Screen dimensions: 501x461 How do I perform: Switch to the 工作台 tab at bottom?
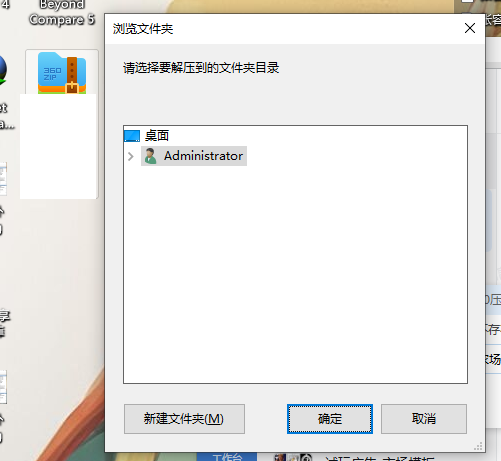(227, 457)
